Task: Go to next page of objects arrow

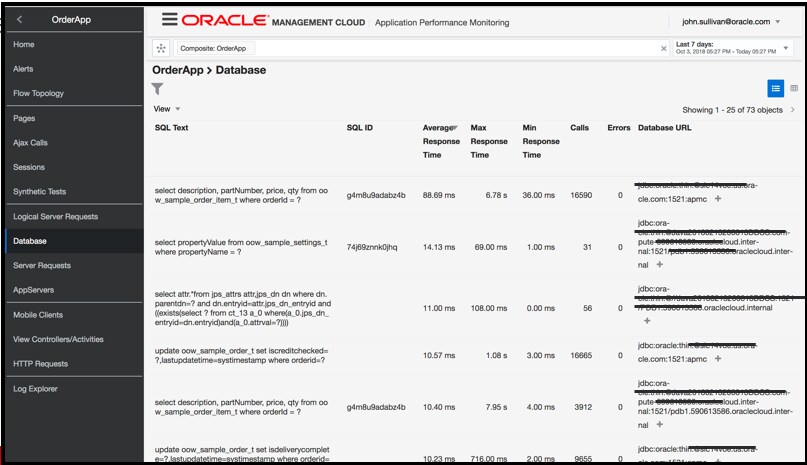Action: coord(793,110)
